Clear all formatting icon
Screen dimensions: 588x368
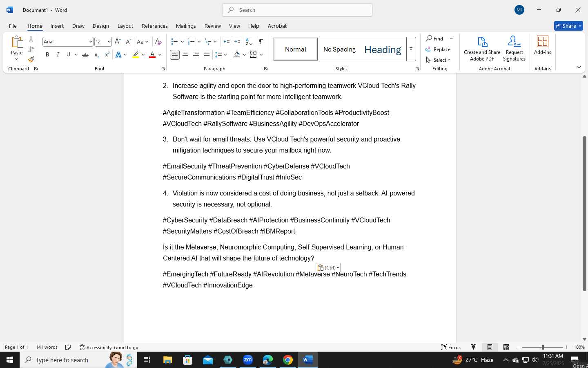point(158,42)
